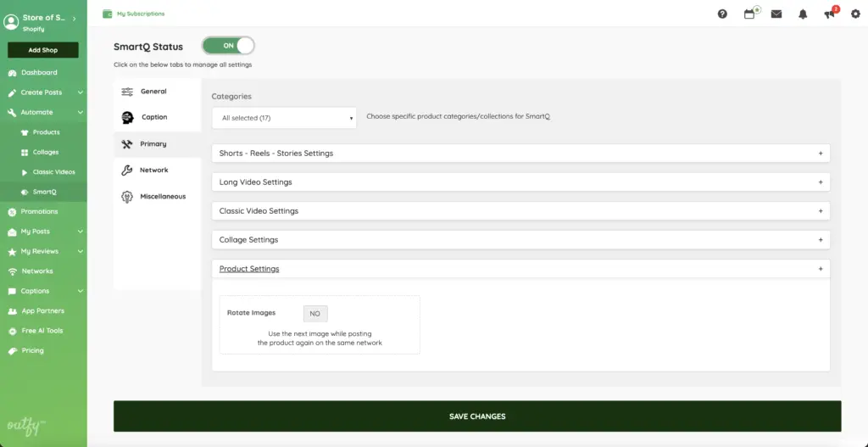This screenshot has height=447, width=868.
Task: Click the user avatar icon in sidebar
Action: point(11,22)
